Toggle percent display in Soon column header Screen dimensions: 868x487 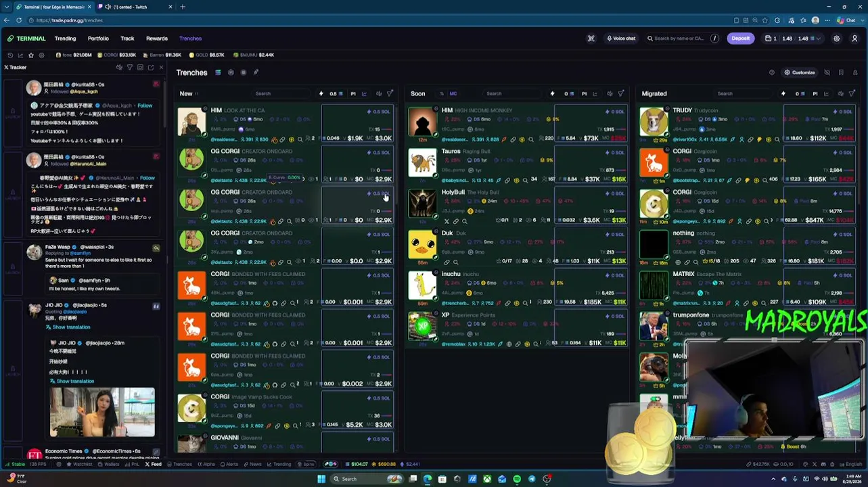[x=442, y=94]
